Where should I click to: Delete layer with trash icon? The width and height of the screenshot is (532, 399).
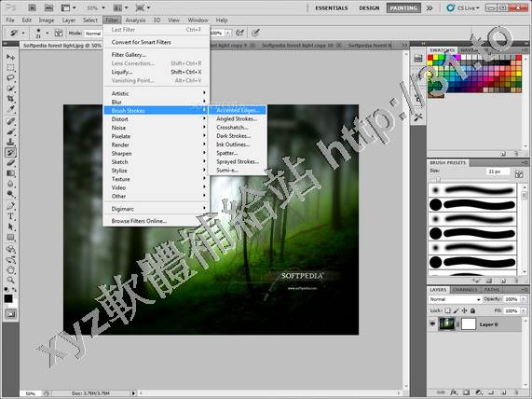click(515, 392)
